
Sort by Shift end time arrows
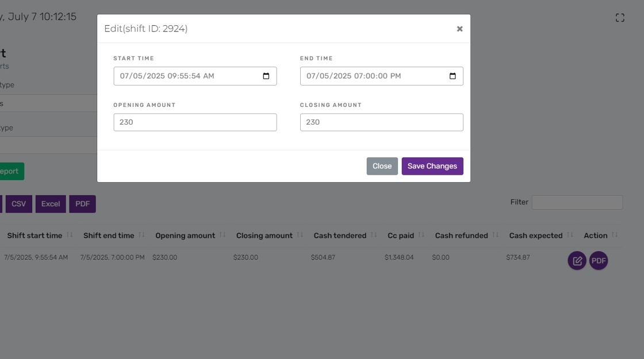click(x=141, y=235)
